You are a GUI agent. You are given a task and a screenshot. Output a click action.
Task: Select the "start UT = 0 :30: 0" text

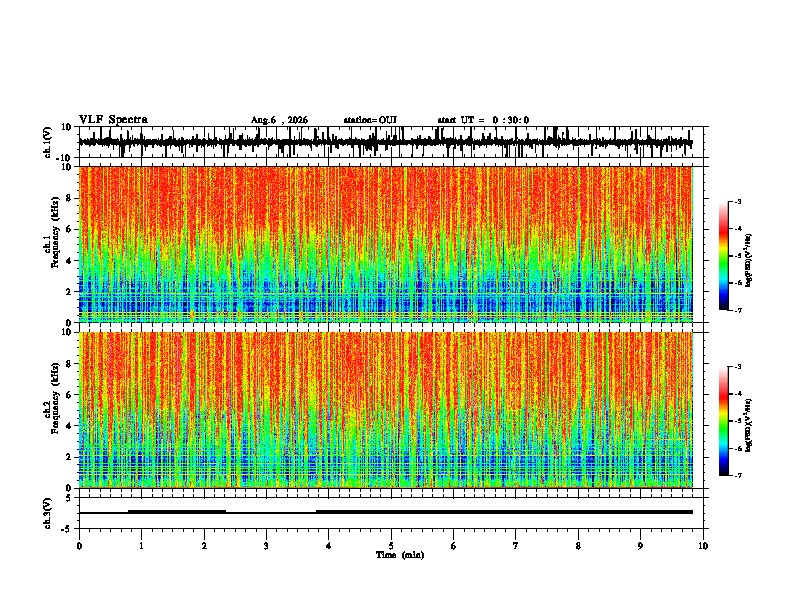[x=483, y=120]
